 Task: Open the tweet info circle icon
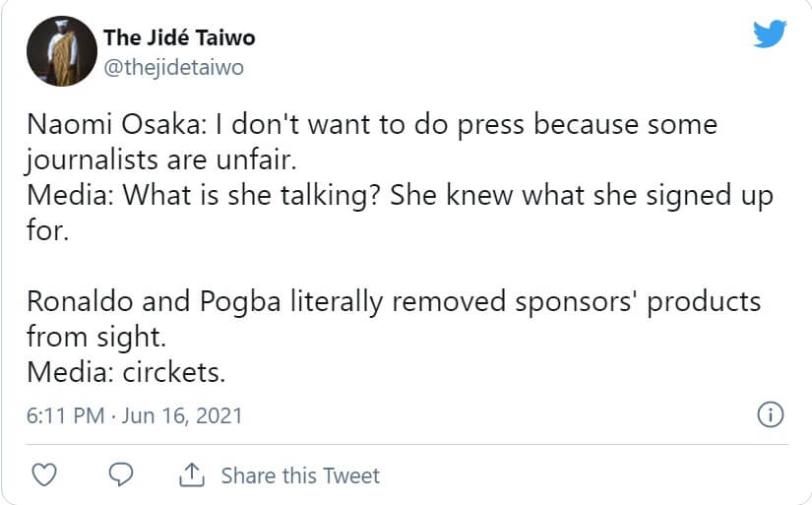click(770, 414)
